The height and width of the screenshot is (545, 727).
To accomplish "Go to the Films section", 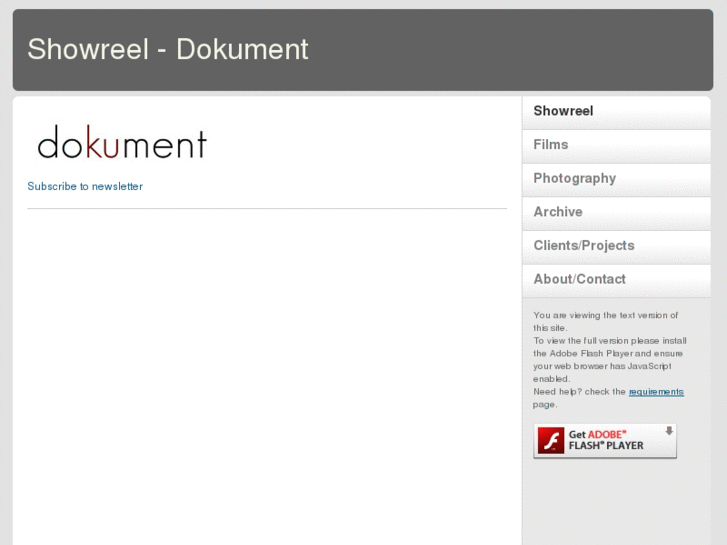I will point(616,146).
